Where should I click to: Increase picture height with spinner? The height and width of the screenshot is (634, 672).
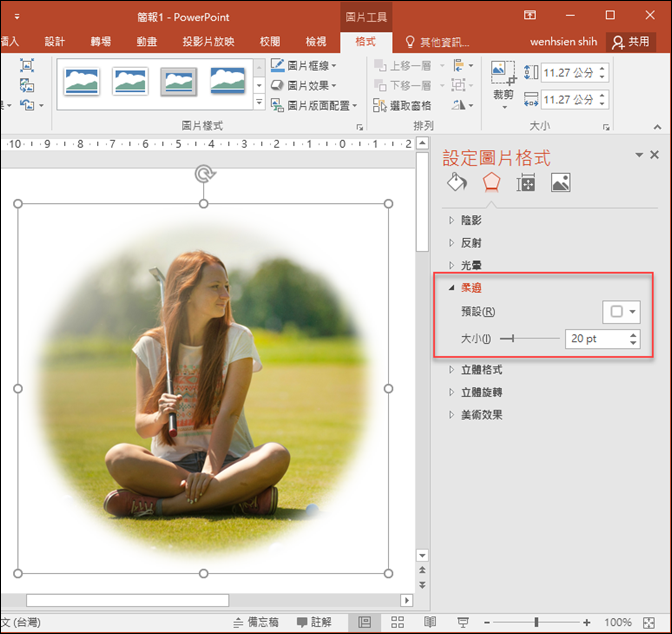coord(603,69)
